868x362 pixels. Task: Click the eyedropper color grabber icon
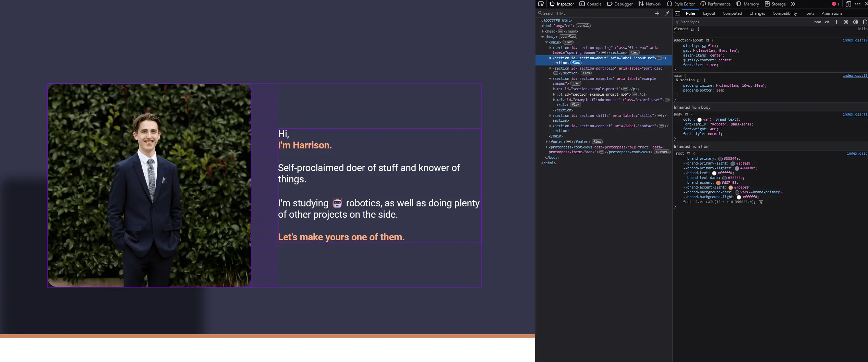tap(667, 13)
